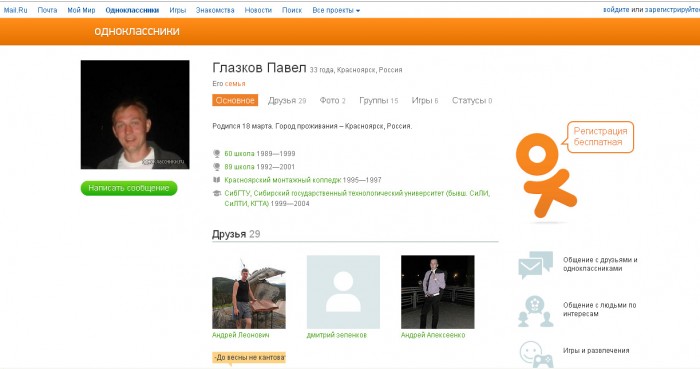700x369 pixels.
Task: Open Новости in top navigation
Action: pyautogui.click(x=258, y=10)
